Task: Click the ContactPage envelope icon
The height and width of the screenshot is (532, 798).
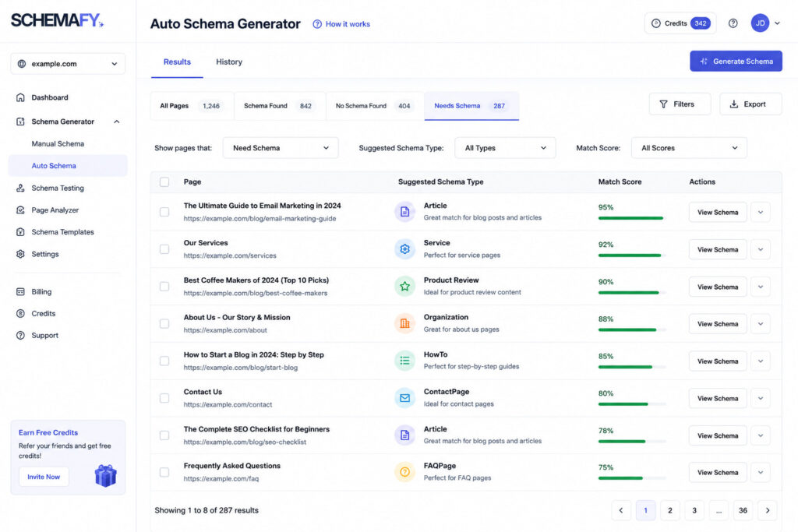Action: 404,398
